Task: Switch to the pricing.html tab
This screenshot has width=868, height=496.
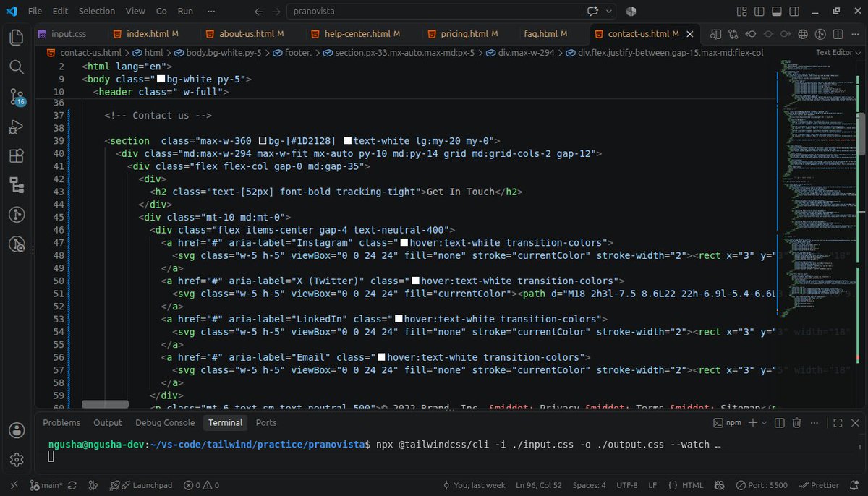Action: [x=464, y=34]
